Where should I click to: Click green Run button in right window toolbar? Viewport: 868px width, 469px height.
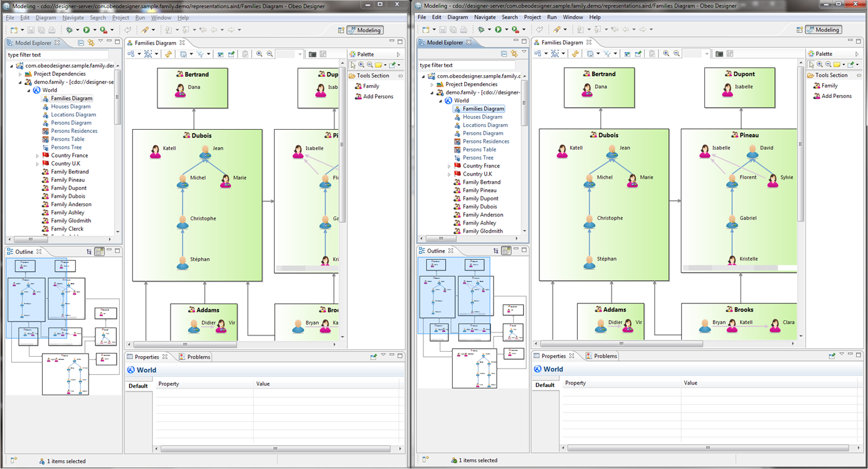[497, 29]
